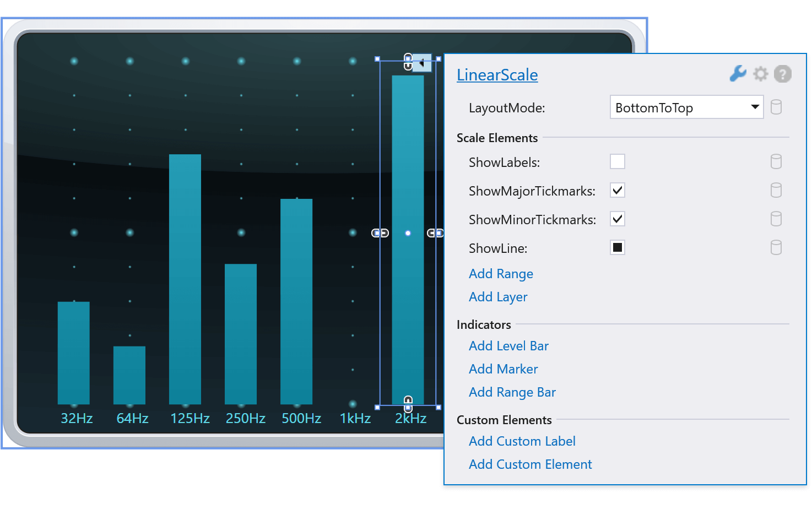Image resolution: width=812 pixels, height=509 pixels.
Task: Click the gear properties icon
Action: [x=761, y=73]
